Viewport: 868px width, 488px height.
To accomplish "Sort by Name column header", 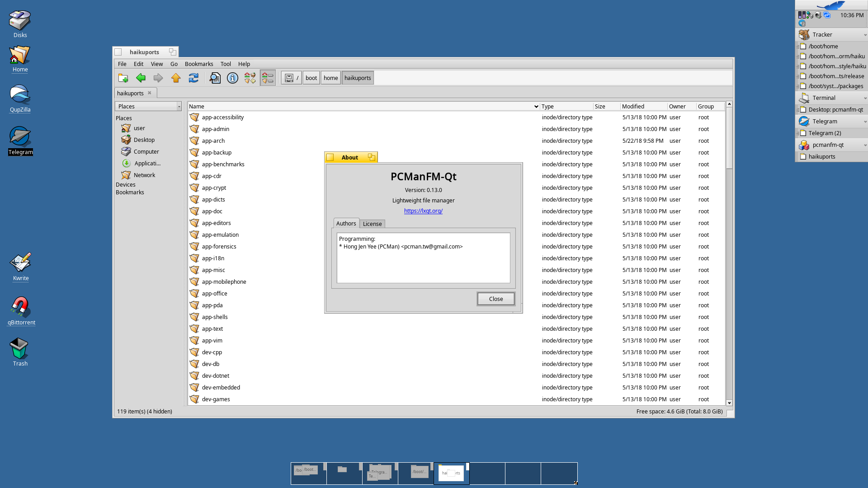I will (363, 106).
